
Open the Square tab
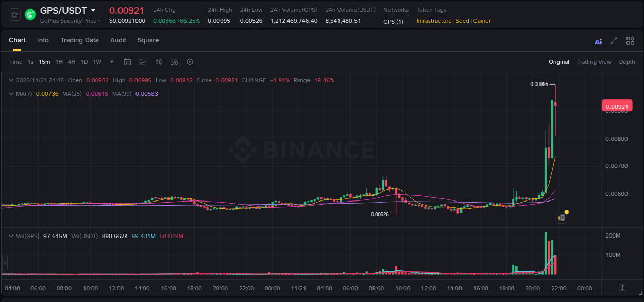coord(148,40)
